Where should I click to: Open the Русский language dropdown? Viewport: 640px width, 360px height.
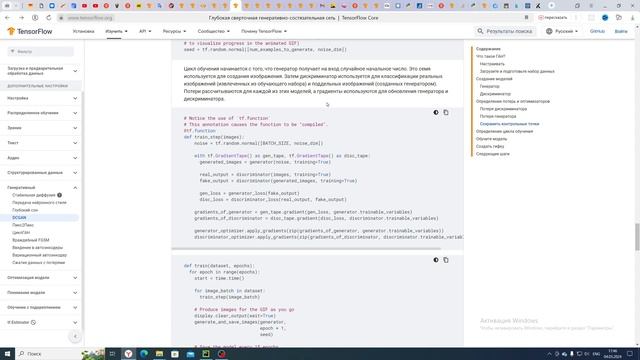[x=566, y=31]
